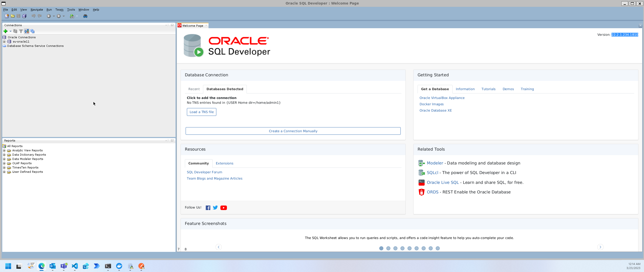The height and width of the screenshot is (272, 644).
Task: Open a new file with the New icon
Action: point(7,16)
